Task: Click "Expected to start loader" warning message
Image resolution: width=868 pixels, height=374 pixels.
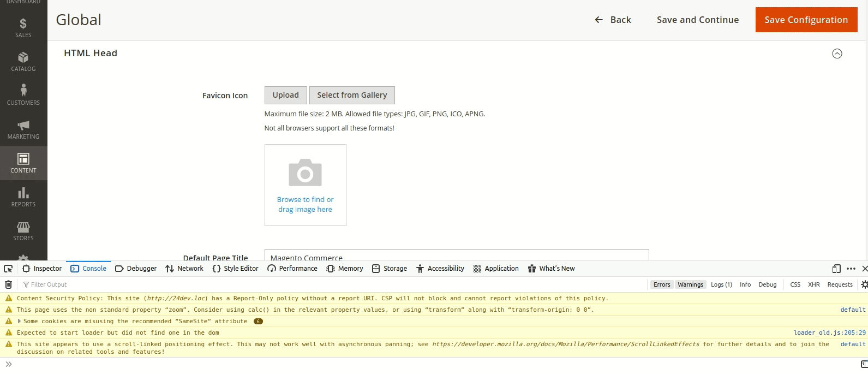Action: (x=118, y=333)
